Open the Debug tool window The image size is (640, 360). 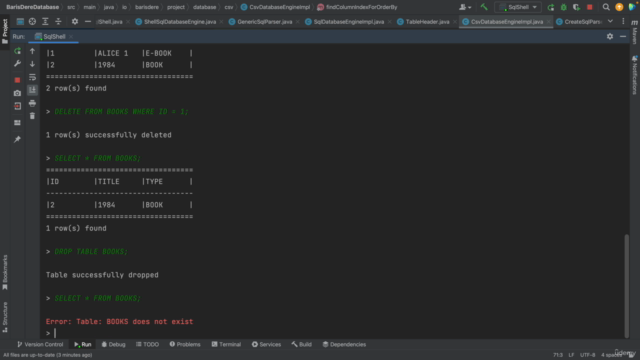click(113, 344)
